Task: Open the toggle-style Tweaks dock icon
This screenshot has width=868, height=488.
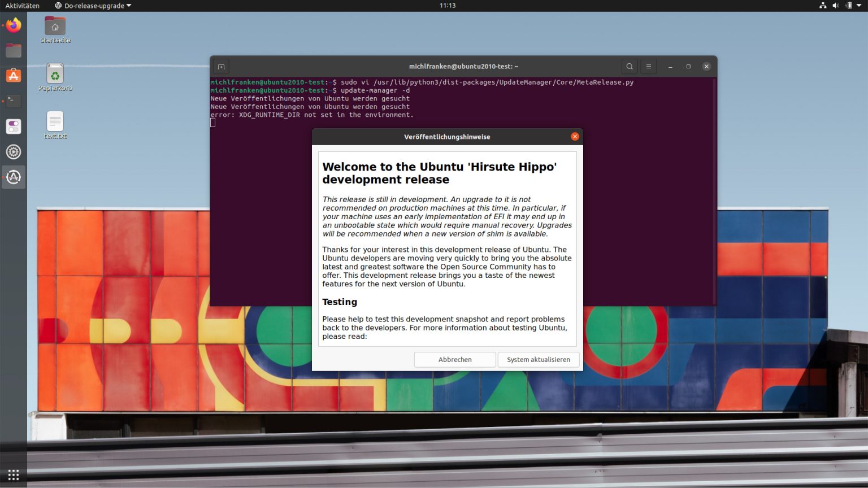Action: click(14, 127)
